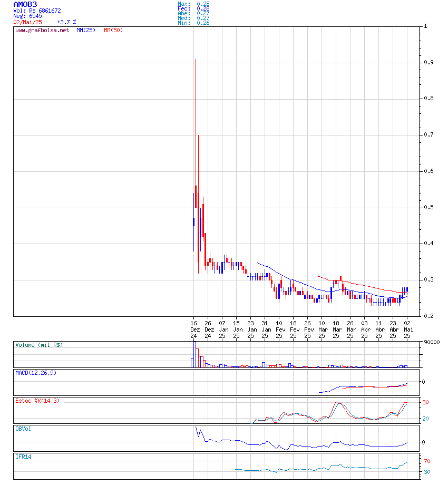
Task: Click the AMOB3 ticker title
Action: [25, 4]
